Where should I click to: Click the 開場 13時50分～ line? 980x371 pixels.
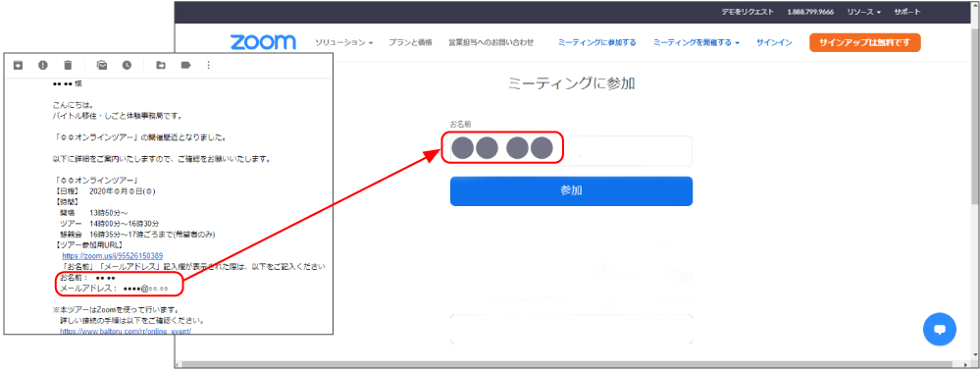pos(94,213)
